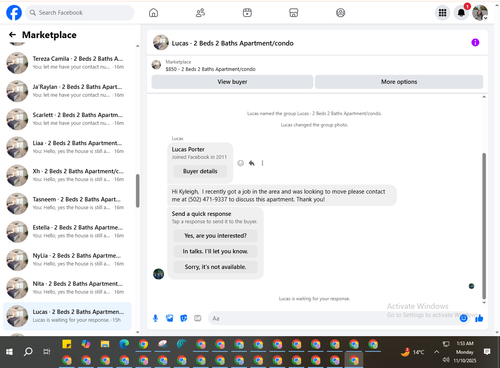Open the Windows notification center
The height and width of the screenshot is (368, 500).
pos(487,352)
